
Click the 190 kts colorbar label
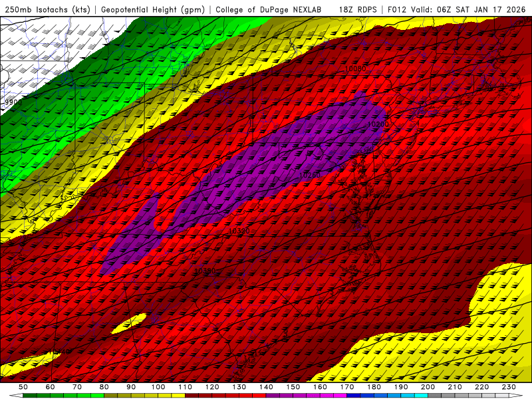click(x=401, y=387)
